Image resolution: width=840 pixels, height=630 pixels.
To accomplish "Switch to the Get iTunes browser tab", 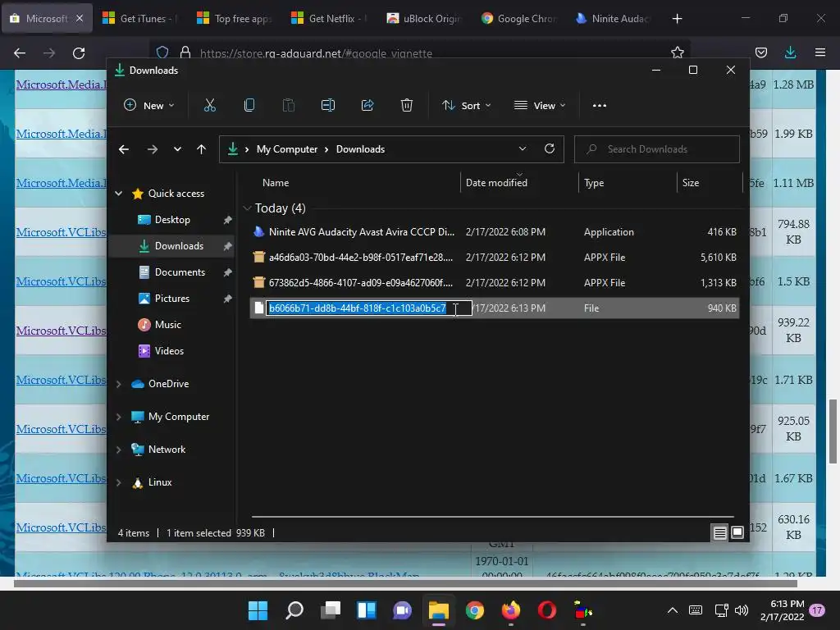I will point(140,18).
